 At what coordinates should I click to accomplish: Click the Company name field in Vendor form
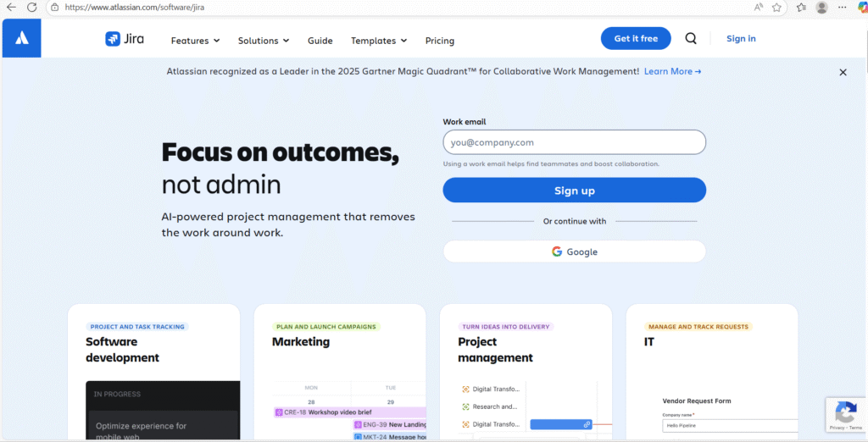click(730, 425)
